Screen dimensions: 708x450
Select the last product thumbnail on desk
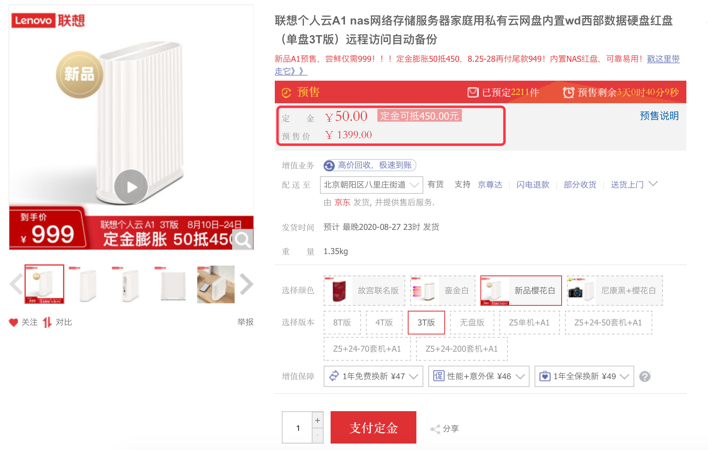click(x=215, y=285)
